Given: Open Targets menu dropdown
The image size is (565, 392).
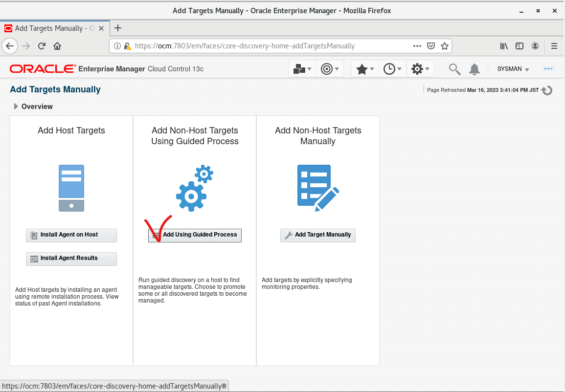Looking at the screenshot, I should (330, 69).
